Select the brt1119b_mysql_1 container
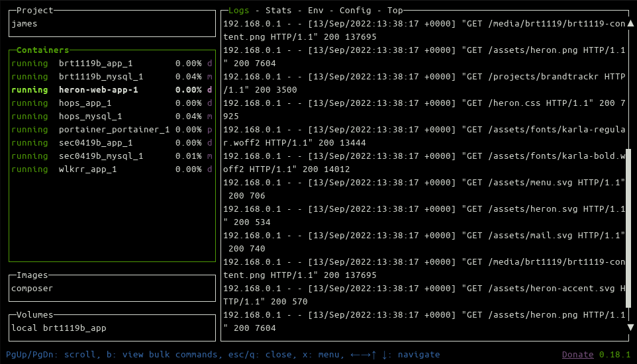Screen dimensions: 637x364 click(x=112, y=77)
